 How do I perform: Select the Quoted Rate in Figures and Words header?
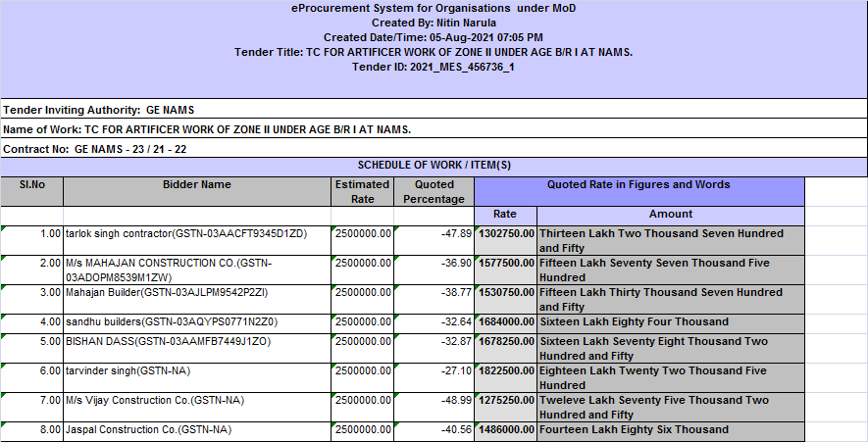(x=639, y=191)
